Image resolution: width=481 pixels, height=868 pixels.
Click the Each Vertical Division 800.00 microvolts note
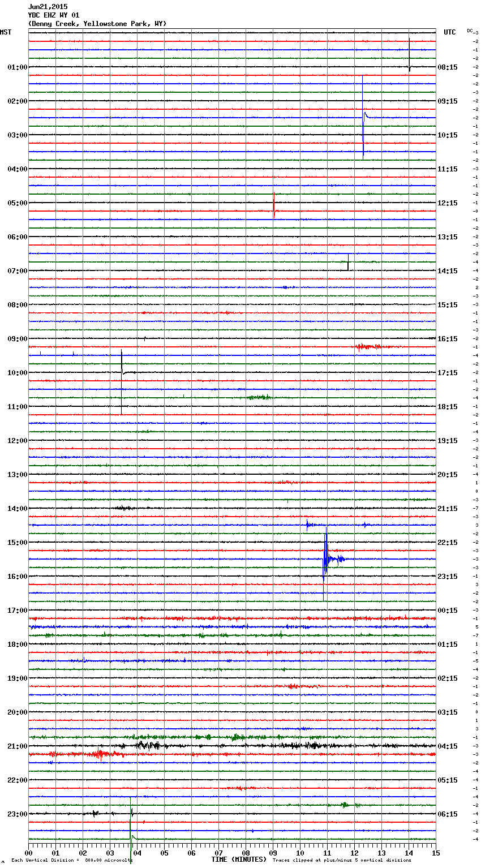72,860
